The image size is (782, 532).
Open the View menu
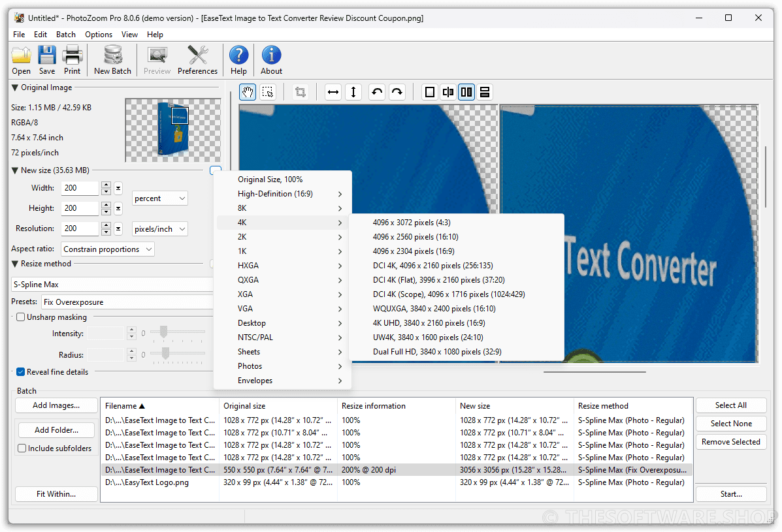129,35
